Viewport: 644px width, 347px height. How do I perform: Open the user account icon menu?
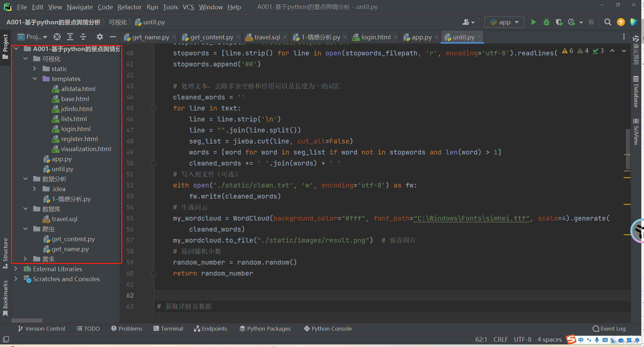[x=468, y=22]
